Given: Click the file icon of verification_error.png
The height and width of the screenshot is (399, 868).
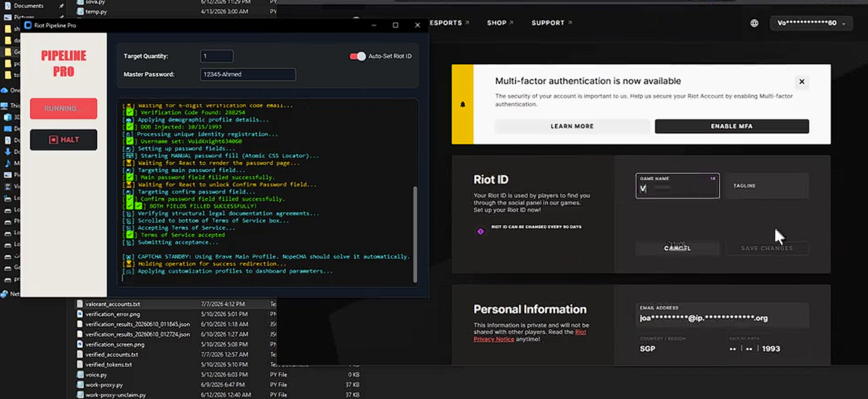Looking at the screenshot, I should coord(80,314).
